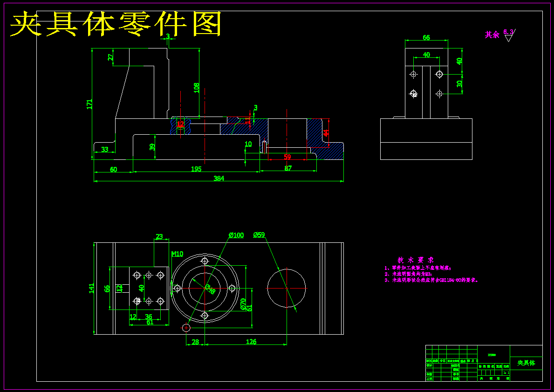Screen dimensions: 554x392
Task: Select the 夹具体 part name in title block
Action: click(x=526, y=363)
